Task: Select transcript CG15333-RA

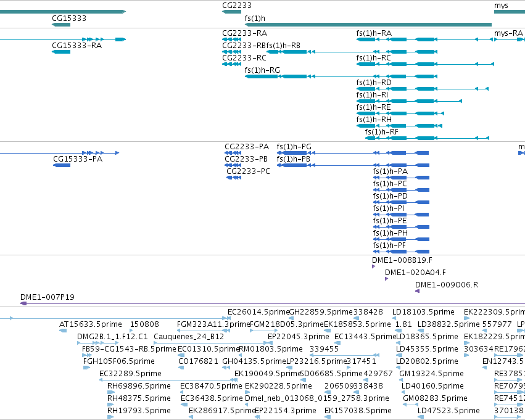Action: (x=76, y=46)
